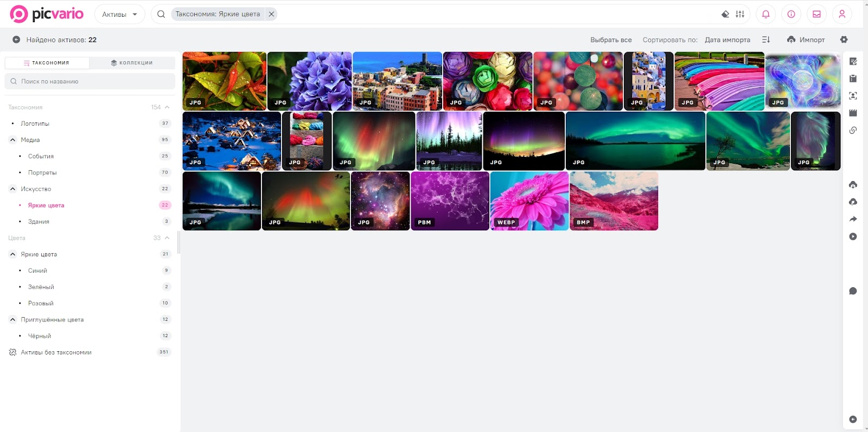Focus the Поиск по названию field
868x432 pixels.
[90, 81]
